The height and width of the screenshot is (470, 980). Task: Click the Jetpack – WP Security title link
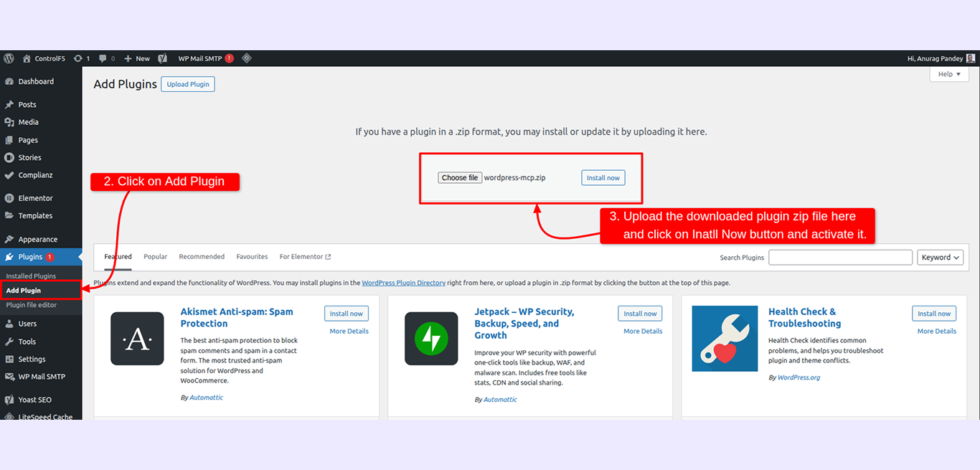click(524, 324)
